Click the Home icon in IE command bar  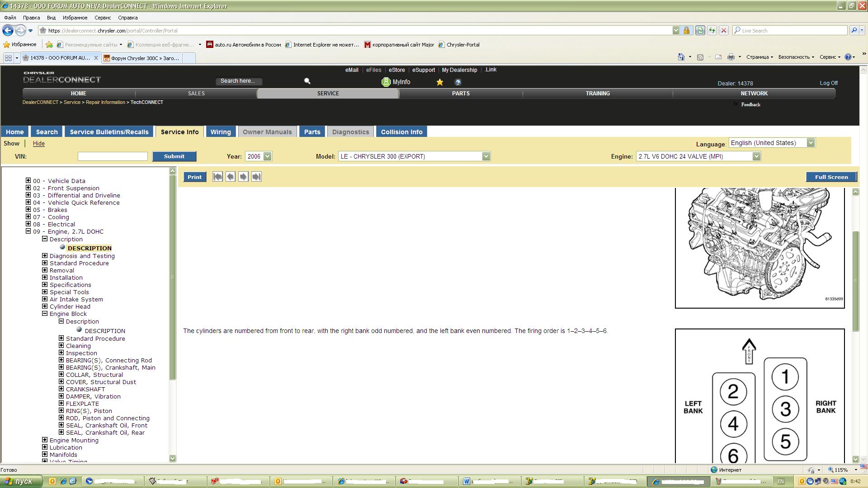point(681,57)
